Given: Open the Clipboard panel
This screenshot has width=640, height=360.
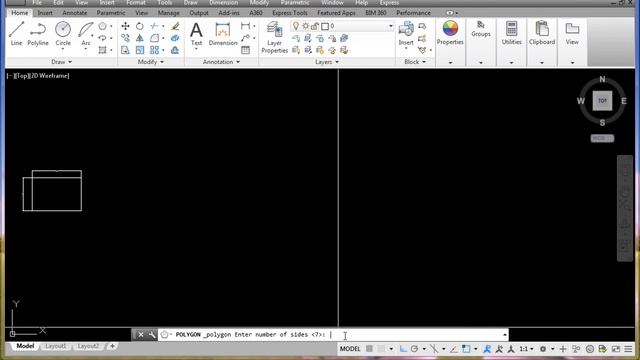Looking at the screenshot, I should tap(542, 33).
